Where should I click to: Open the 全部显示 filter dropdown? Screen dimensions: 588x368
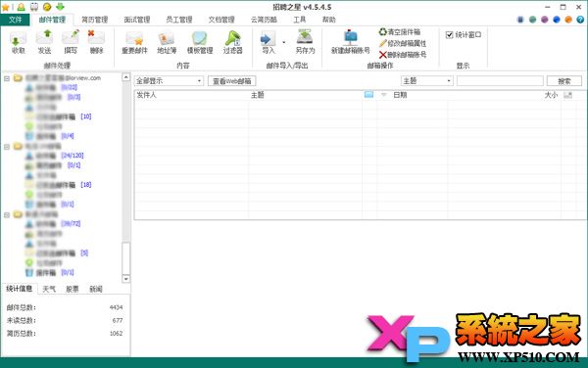pos(169,81)
